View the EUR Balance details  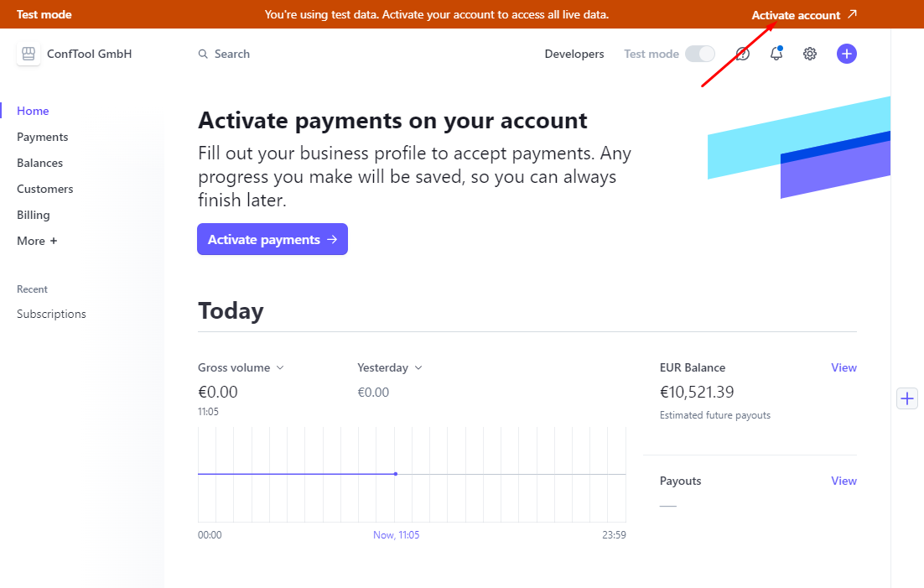(x=844, y=367)
